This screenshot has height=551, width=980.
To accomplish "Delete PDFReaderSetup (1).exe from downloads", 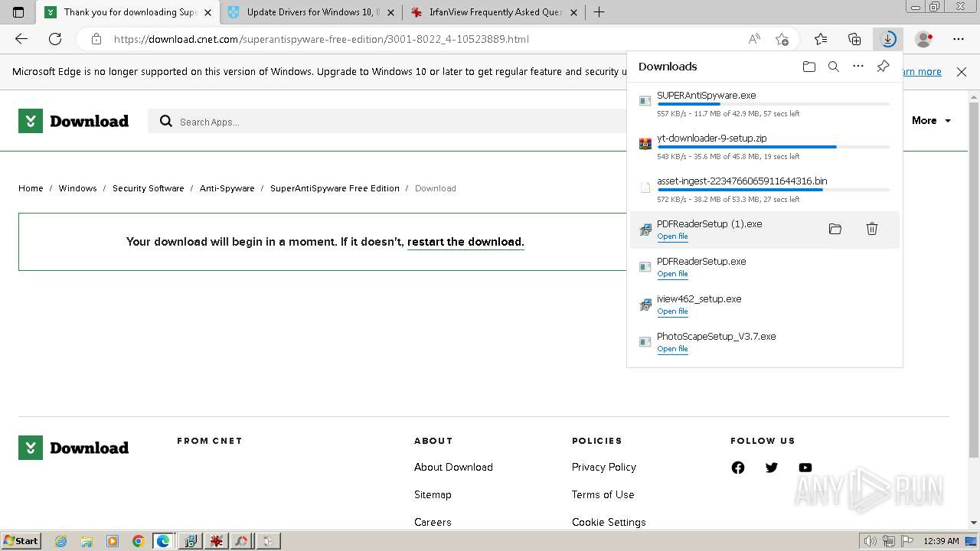I will [x=872, y=229].
